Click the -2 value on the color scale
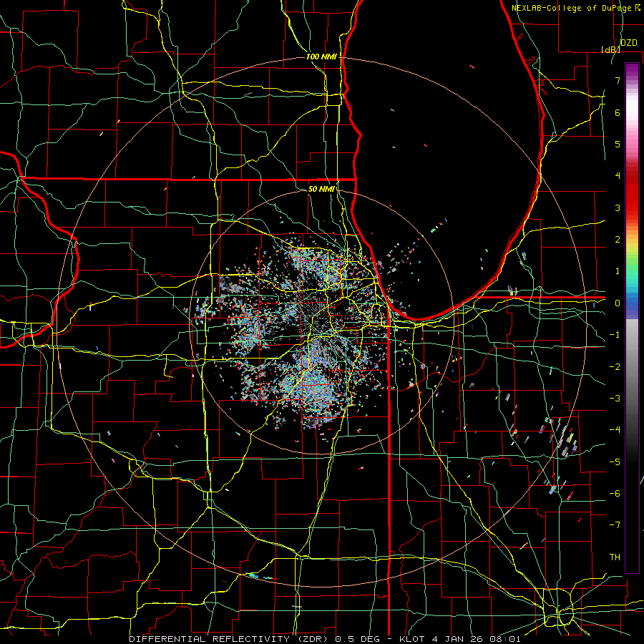 pyautogui.click(x=615, y=366)
